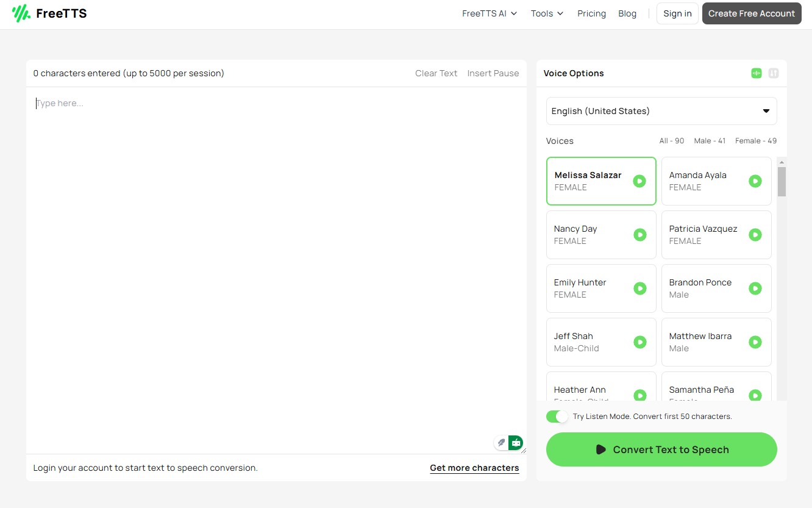Click the text area resize handle corner
The width and height of the screenshot is (812, 508).
click(x=524, y=450)
